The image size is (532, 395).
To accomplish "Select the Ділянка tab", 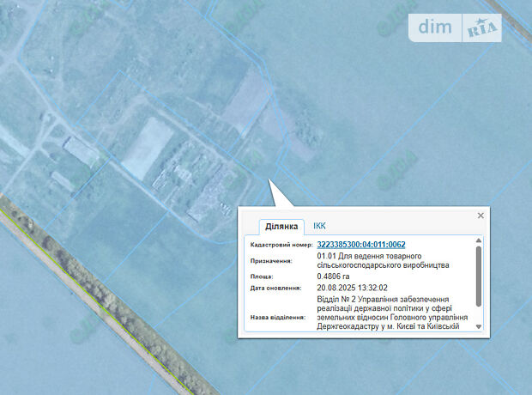I will [x=281, y=227].
